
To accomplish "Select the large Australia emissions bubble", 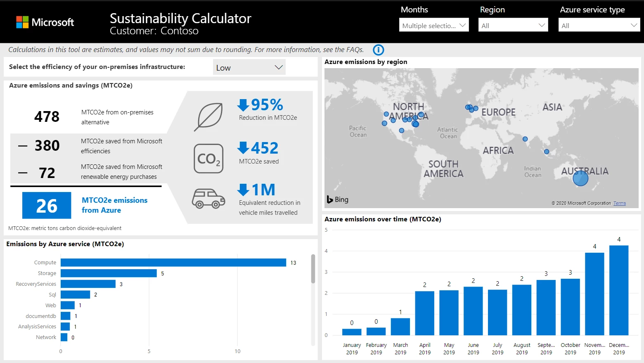I will click(x=580, y=178).
